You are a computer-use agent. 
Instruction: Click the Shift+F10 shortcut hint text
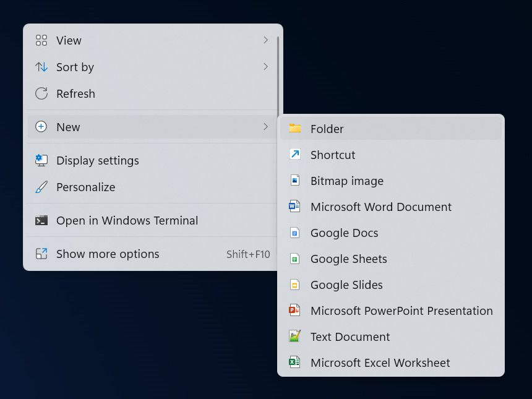click(248, 254)
